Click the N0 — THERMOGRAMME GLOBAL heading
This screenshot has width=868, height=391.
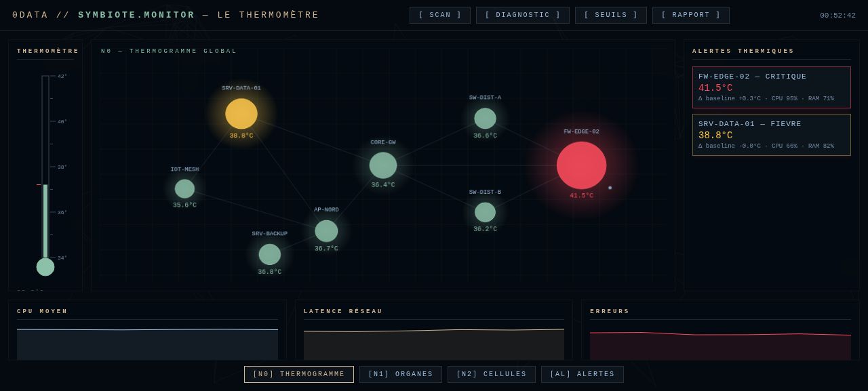click(x=169, y=52)
